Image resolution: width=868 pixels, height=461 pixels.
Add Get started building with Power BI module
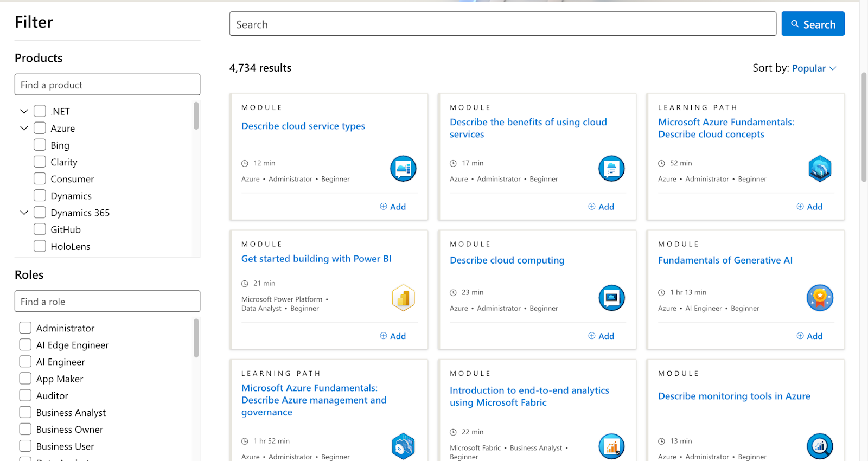(393, 336)
